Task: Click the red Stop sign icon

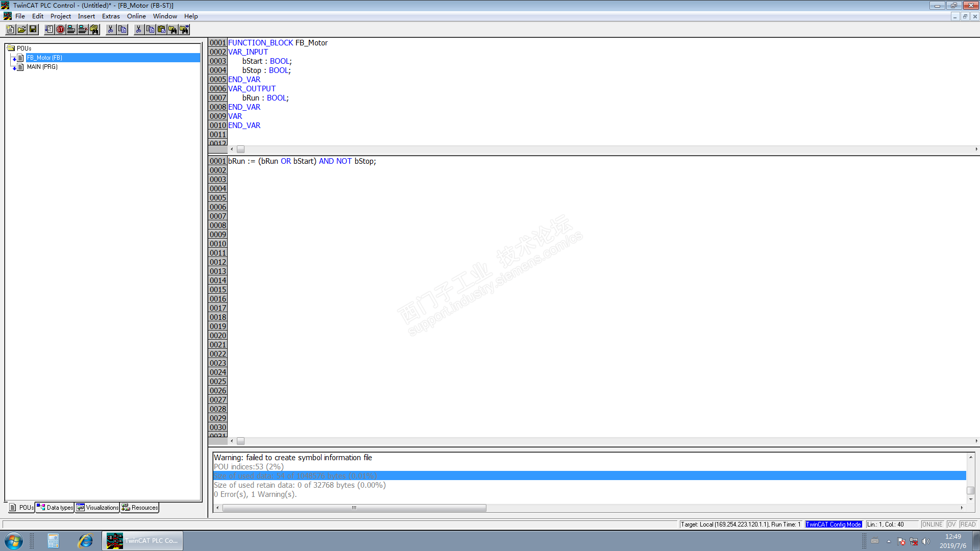Action: coord(60,30)
